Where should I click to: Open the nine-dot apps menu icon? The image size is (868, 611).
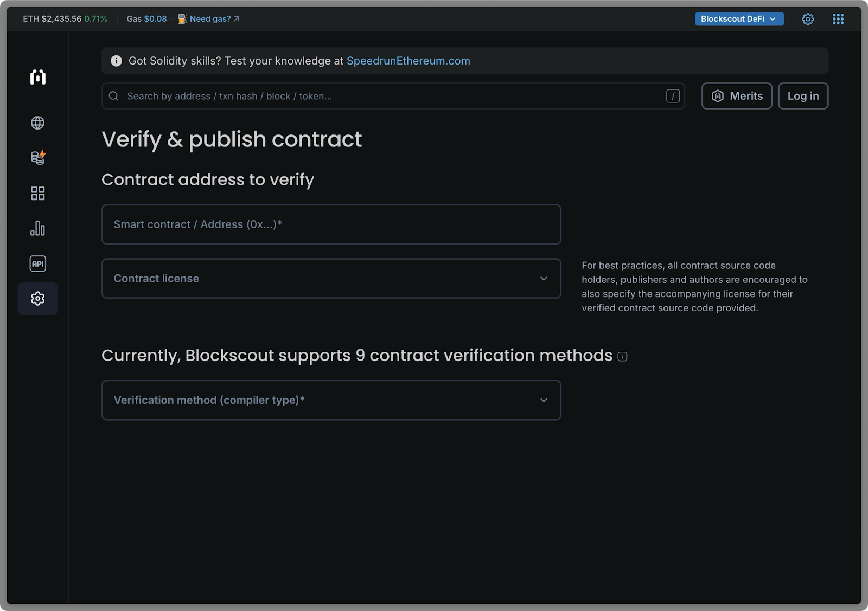(x=838, y=19)
